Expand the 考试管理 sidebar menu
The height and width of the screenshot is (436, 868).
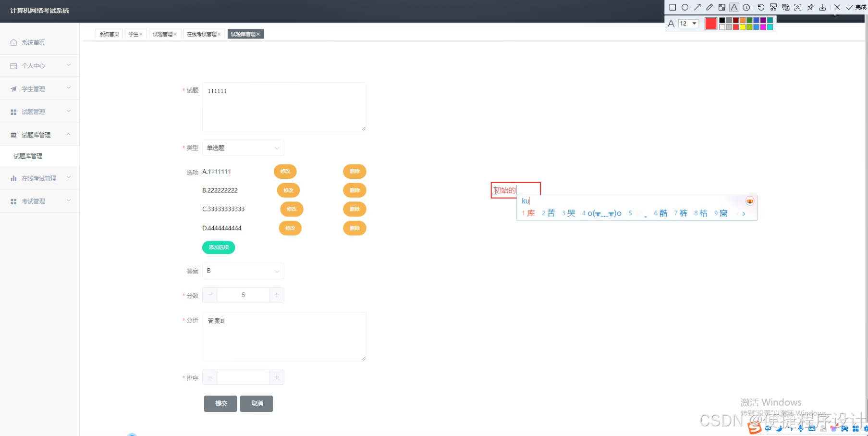(x=39, y=201)
